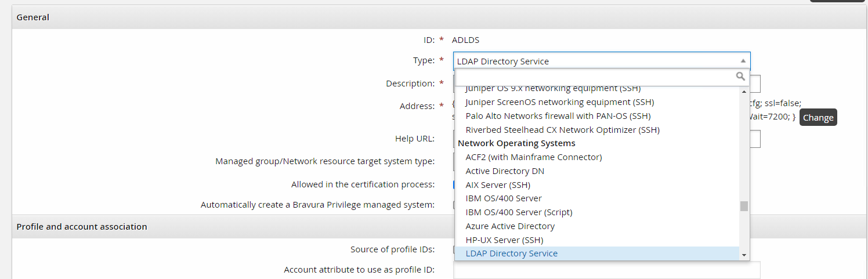Click the scroll up arrow of the list
Screen dimensions: 868x279
point(744,92)
